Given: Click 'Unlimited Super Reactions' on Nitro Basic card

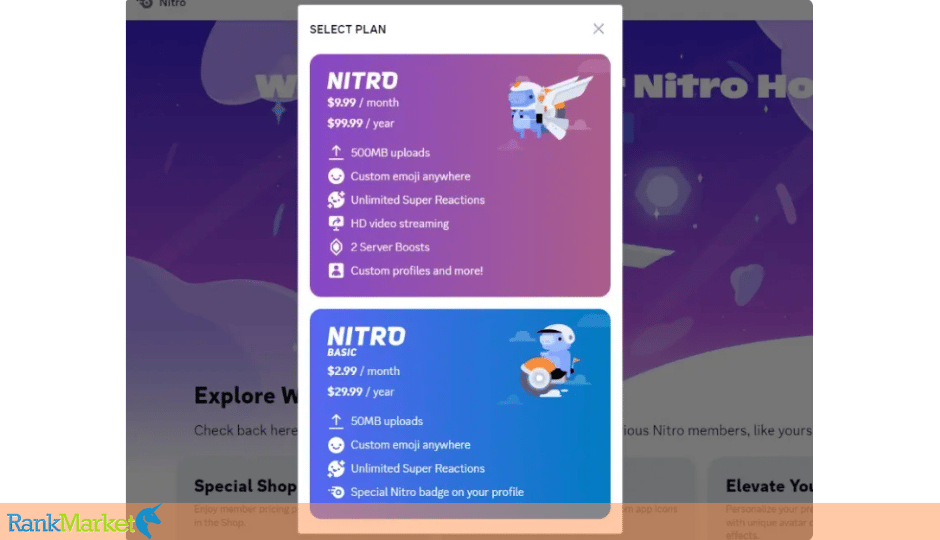Looking at the screenshot, I should pyautogui.click(x=418, y=469).
